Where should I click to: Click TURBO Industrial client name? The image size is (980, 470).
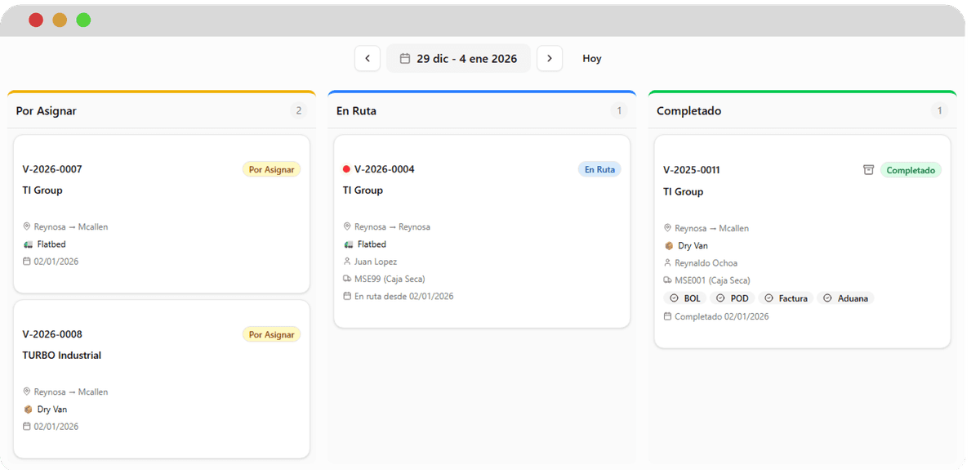[x=62, y=355]
